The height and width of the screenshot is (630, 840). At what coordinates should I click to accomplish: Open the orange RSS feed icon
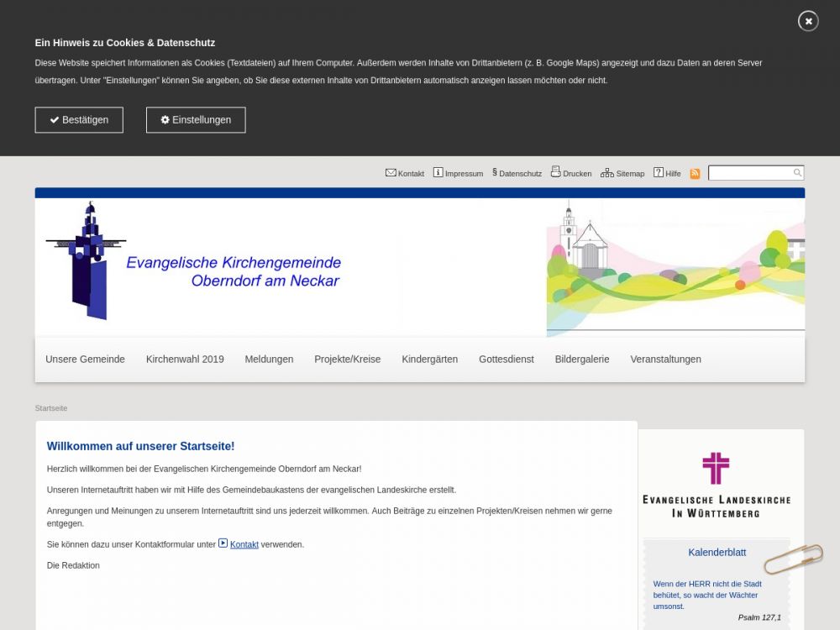(695, 174)
